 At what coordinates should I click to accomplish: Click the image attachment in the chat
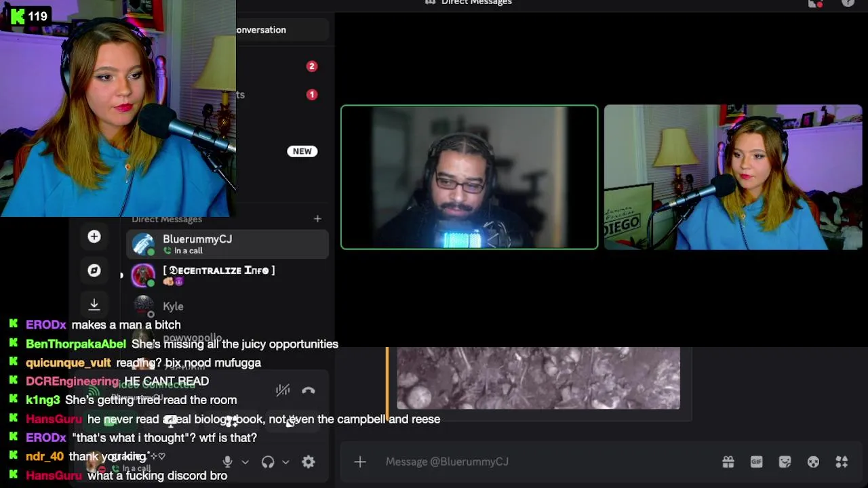538,378
